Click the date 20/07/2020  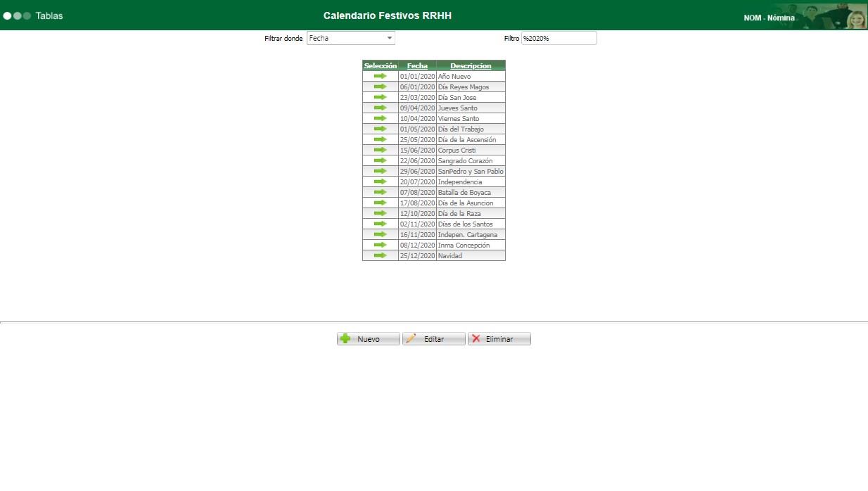point(417,181)
